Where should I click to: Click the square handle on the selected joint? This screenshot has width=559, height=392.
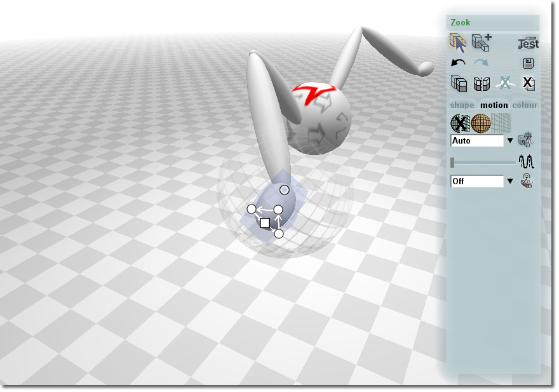pos(265,222)
